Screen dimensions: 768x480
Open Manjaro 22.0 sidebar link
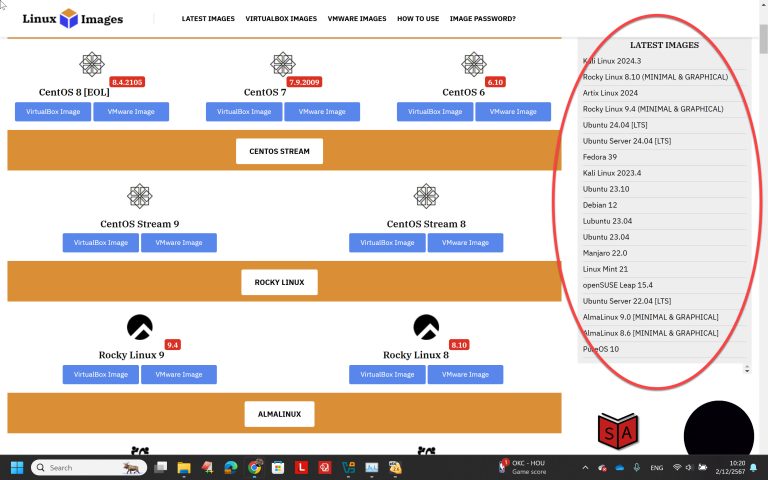pyautogui.click(x=605, y=253)
